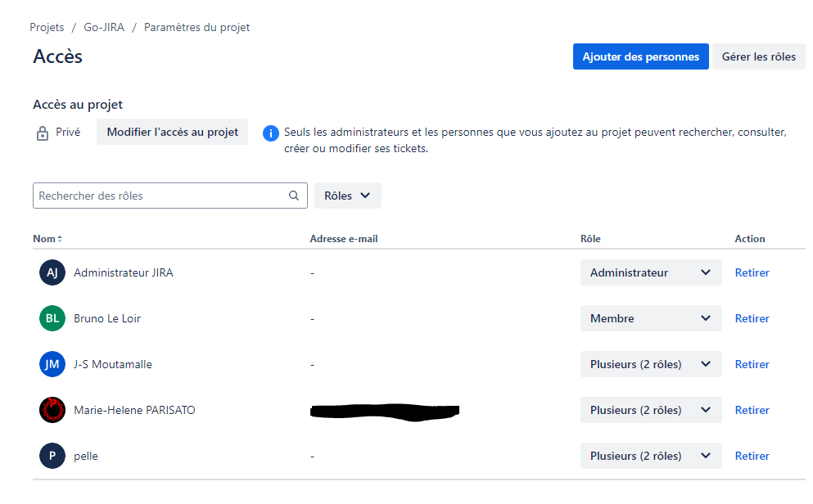Open the Rôles filter dropdown
The width and height of the screenshot is (813, 504).
point(347,196)
